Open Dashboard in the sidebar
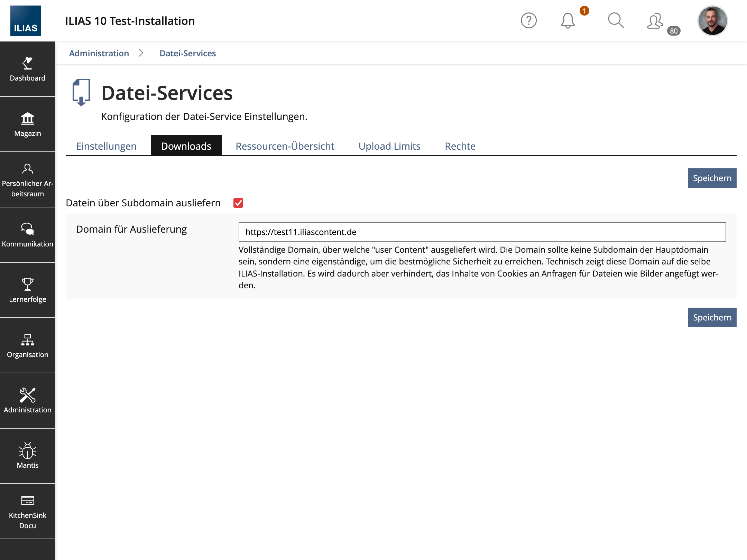747x560 pixels. pyautogui.click(x=28, y=69)
